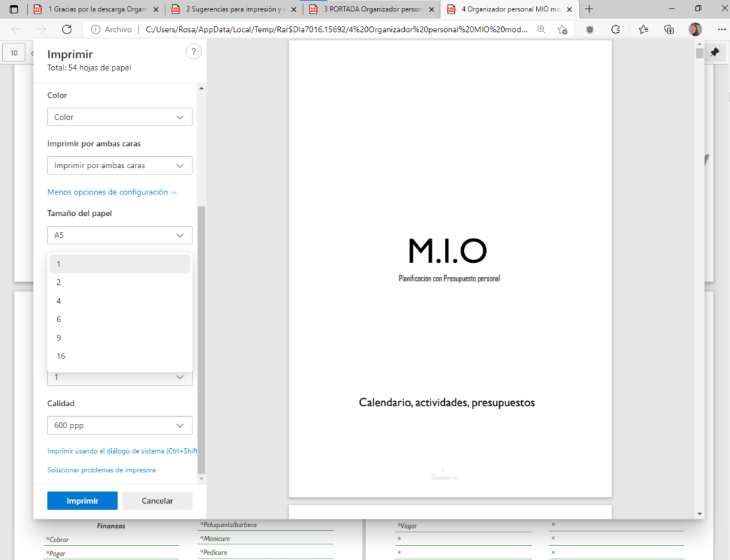Open Collections icon in browser toolbar
The width and height of the screenshot is (730, 560).
pyautogui.click(x=669, y=29)
